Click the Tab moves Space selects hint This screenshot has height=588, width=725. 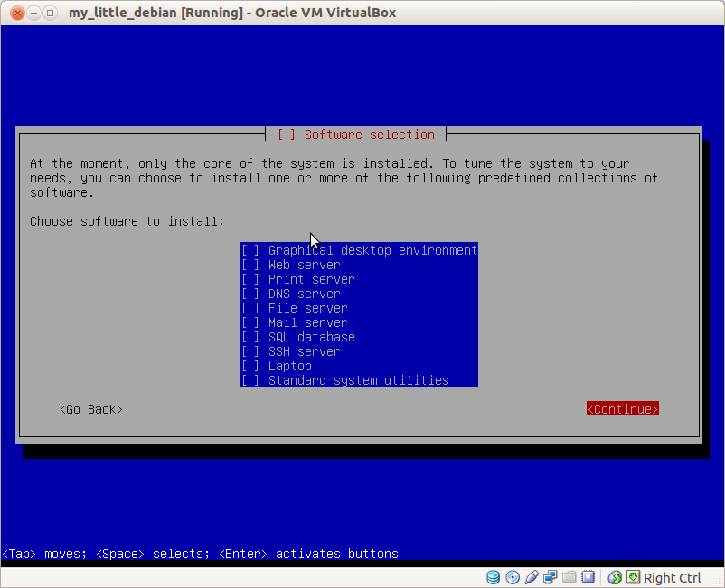point(200,554)
